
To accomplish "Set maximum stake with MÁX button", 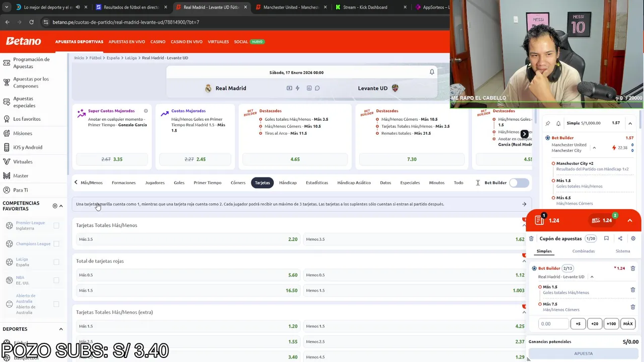I will 627,324.
